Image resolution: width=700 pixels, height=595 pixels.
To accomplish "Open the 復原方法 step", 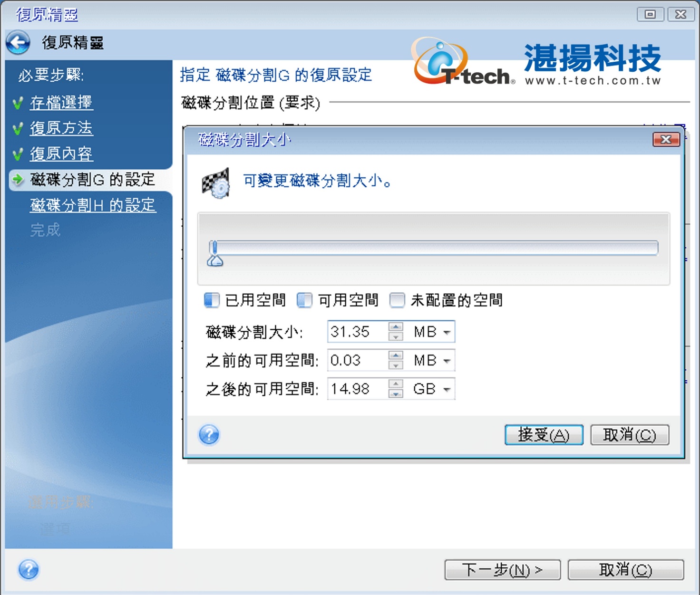I will pos(61,128).
